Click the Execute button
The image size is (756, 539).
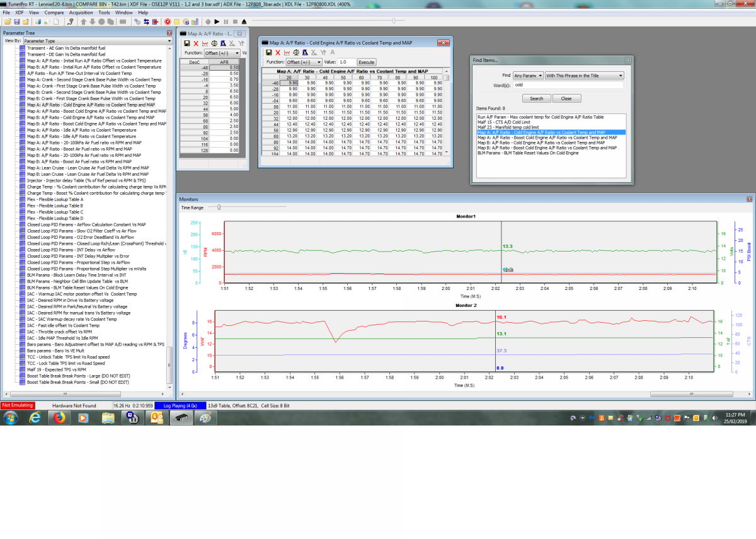coord(367,62)
